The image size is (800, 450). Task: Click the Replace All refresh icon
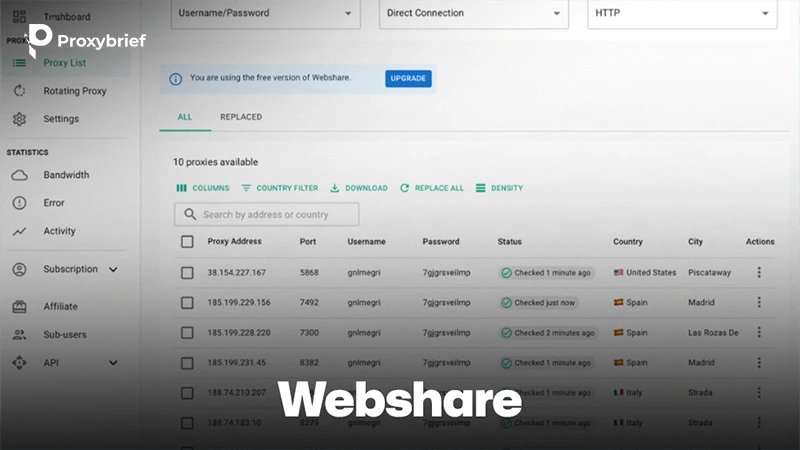405,188
